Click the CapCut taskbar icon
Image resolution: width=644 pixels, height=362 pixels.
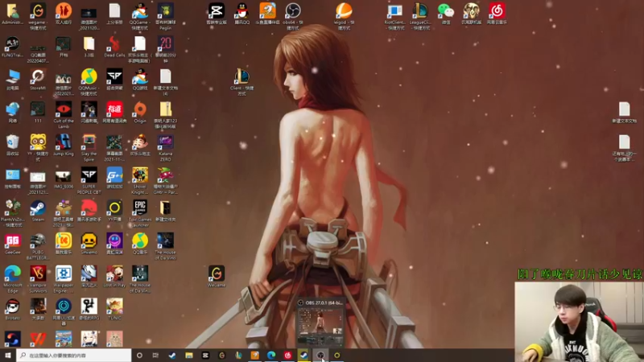pyautogui.click(x=205, y=355)
